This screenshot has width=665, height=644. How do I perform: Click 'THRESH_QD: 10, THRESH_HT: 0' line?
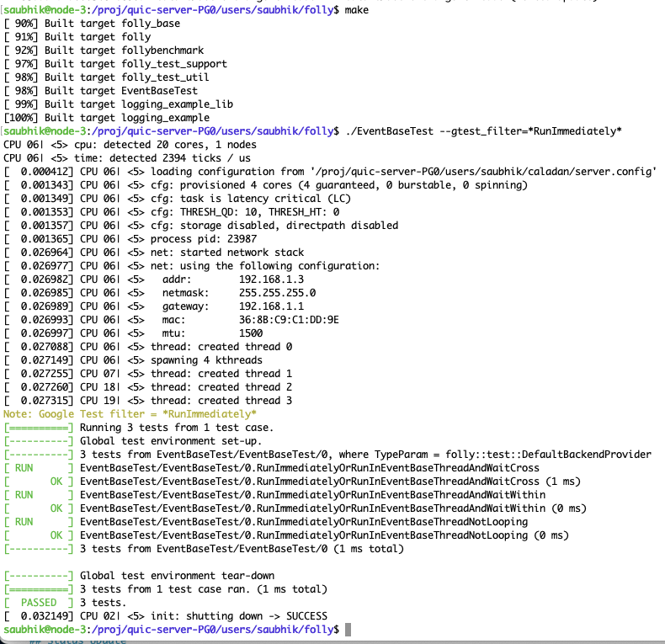click(259, 212)
